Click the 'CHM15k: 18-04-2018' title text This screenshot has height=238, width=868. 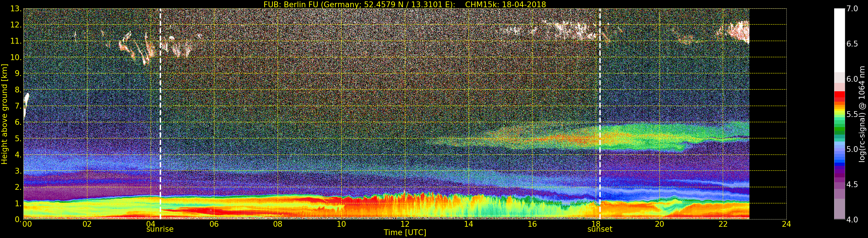click(x=505, y=4)
